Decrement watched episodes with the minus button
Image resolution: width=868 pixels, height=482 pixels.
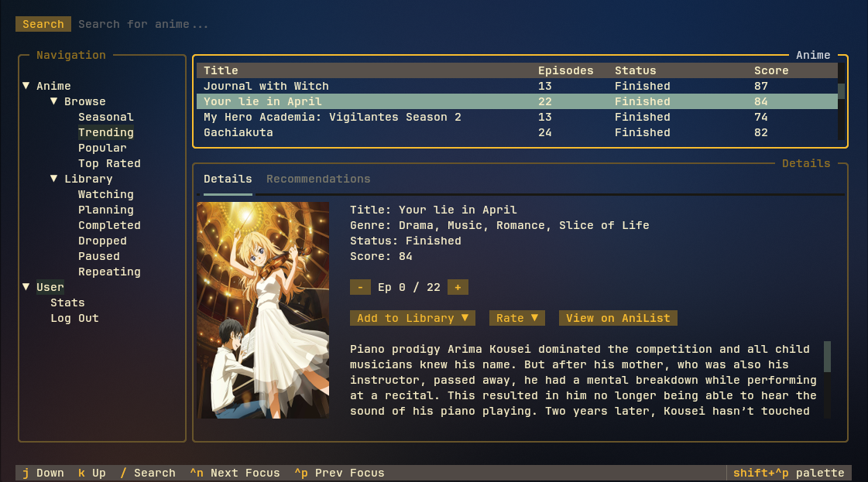point(360,286)
